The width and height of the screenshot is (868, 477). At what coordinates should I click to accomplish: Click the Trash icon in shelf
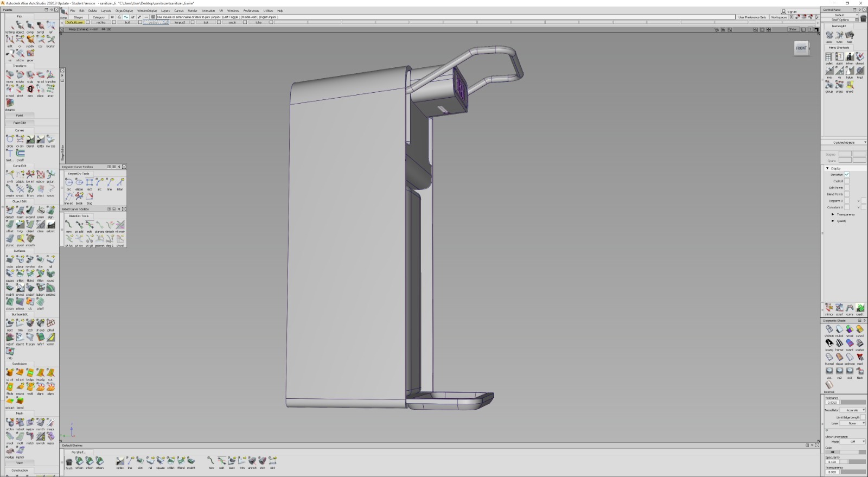pos(69,462)
